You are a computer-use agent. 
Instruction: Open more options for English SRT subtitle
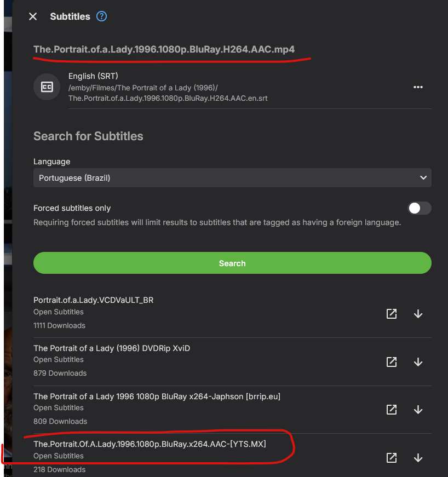pyautogui.click(x=418, y=87)
